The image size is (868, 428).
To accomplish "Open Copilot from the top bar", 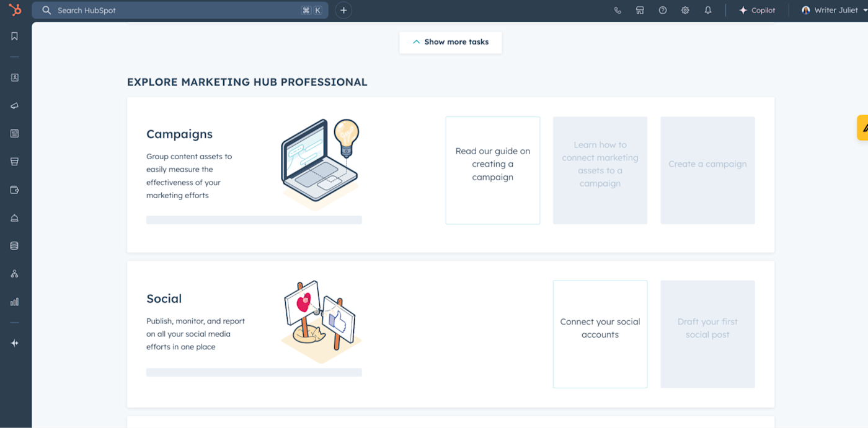I will point(757,11).
